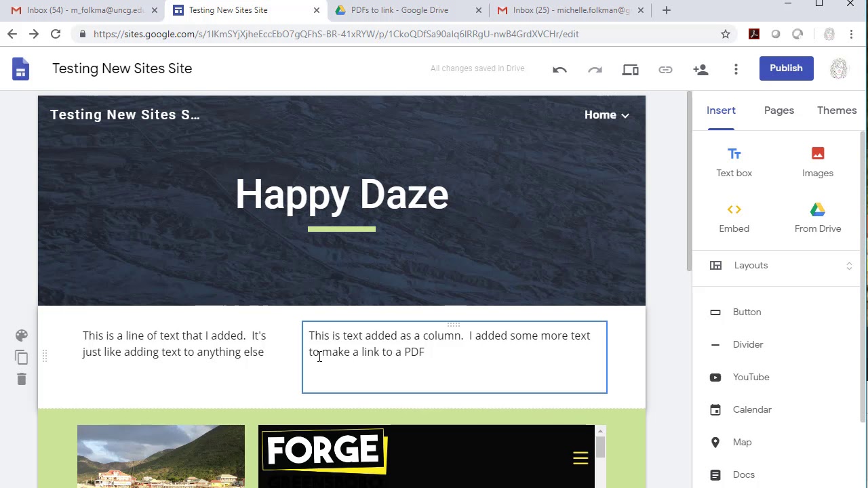Duplicate the section with copy icon
Screen dimensions: 868x488
pyautogui.click(x=22, y=357)
